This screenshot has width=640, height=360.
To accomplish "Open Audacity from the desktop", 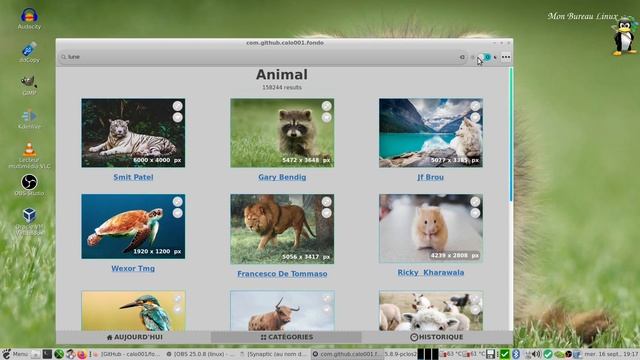I will pyautogui.click(x=29, y=18).
